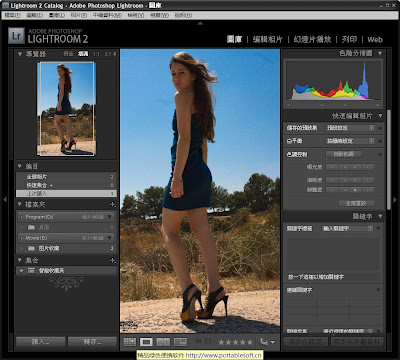Open the saved preset dropdown
Viewport: 400px width, 360px height.
(350, 128)
